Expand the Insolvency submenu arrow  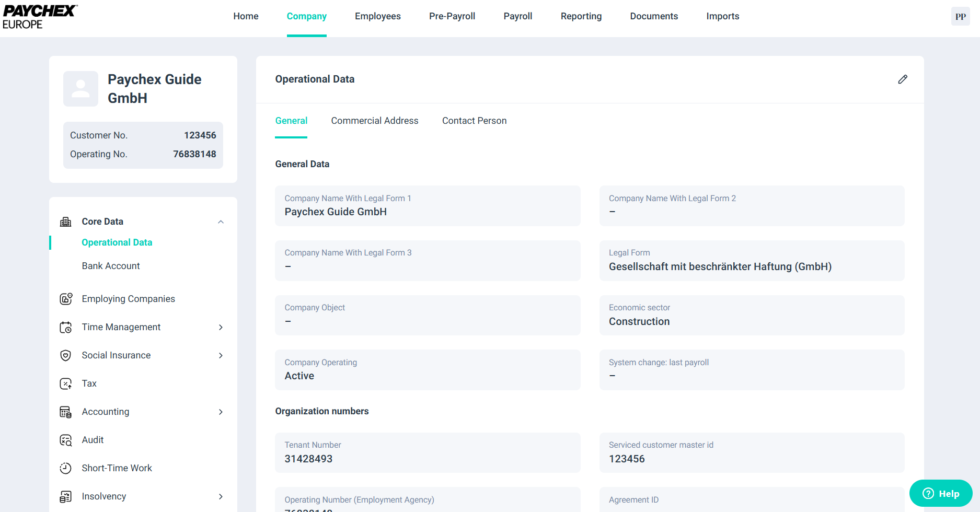221,497
